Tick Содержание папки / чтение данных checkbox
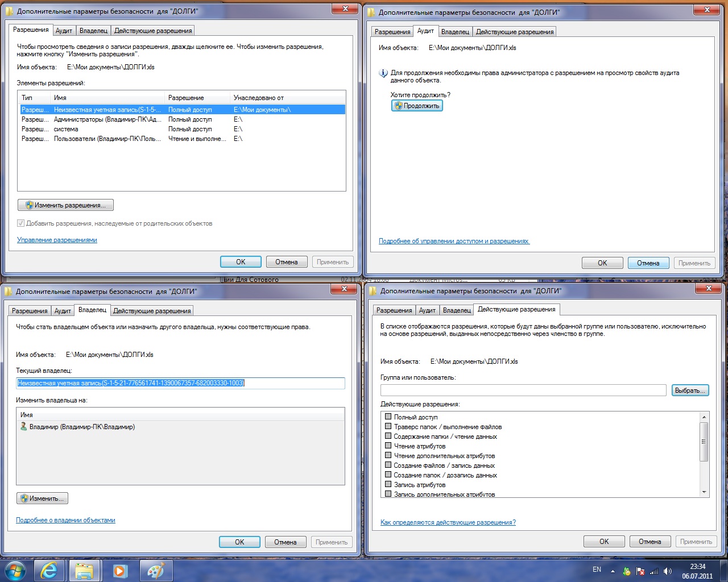The height and width of the screenshot is (582, 728). coord(388,436)
